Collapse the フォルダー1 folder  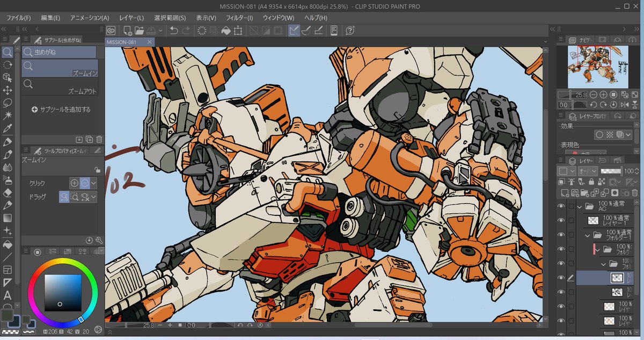click(587, 235)
